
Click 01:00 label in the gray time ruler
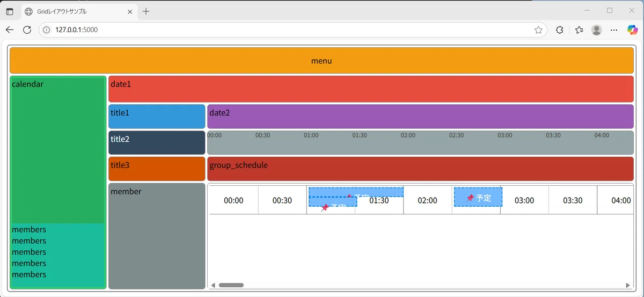311,135
